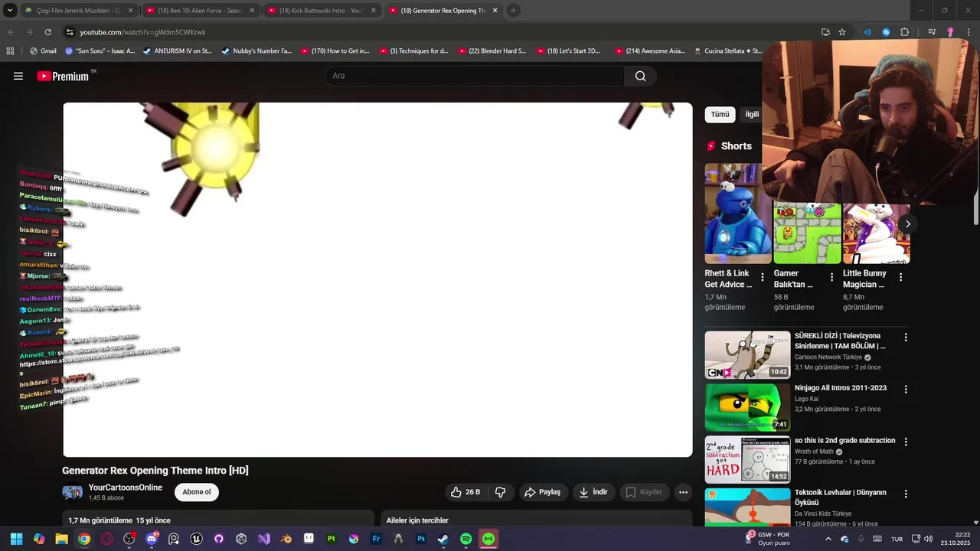Screen dimensions: 980x551
Task: Open options for Ninjago All Intros video
Action: [x=906, y=390]
